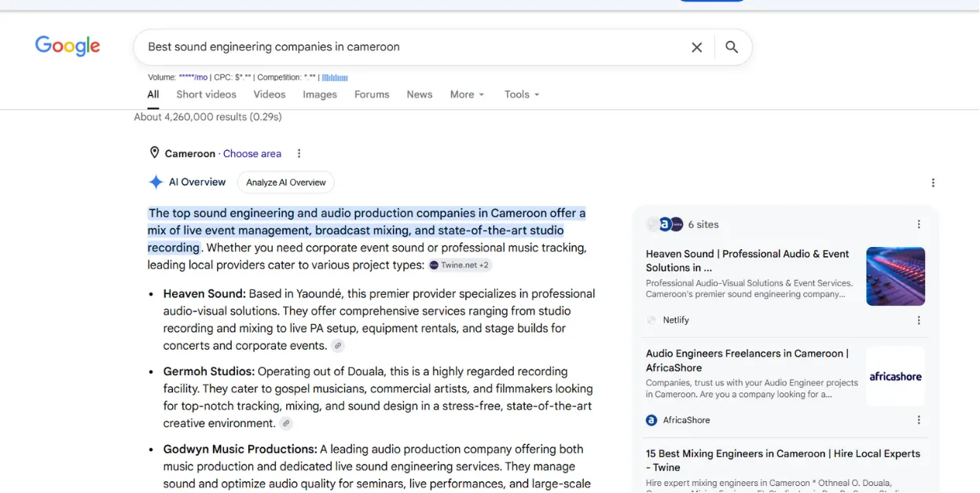
Task: Click the Godwyn Music Productions: heading
Action: click(x=240, y=449)
